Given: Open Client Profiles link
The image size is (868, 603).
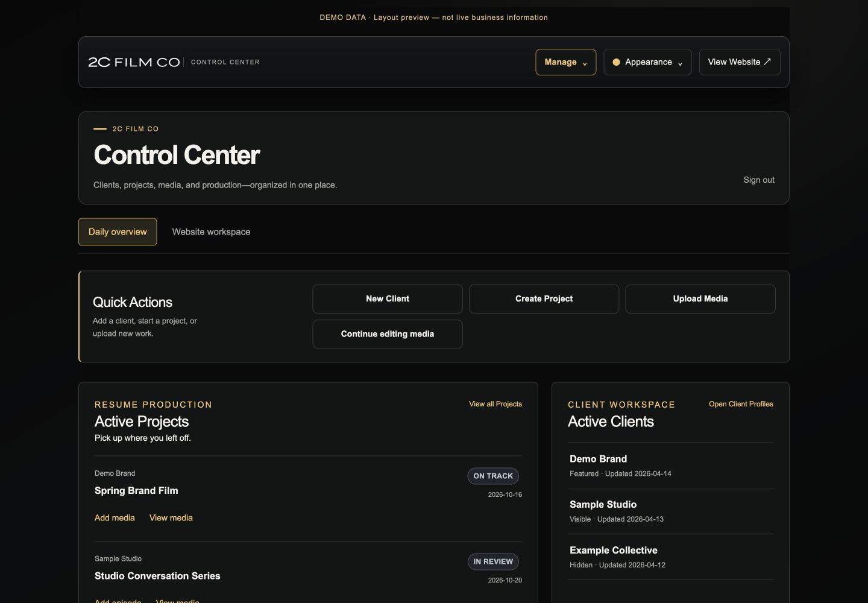Looking at the screenshot, I should [x=741, y=404].
